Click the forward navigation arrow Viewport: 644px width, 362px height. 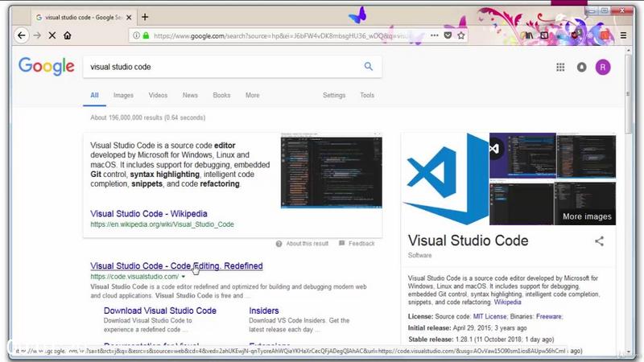click(x=37, y=35)
